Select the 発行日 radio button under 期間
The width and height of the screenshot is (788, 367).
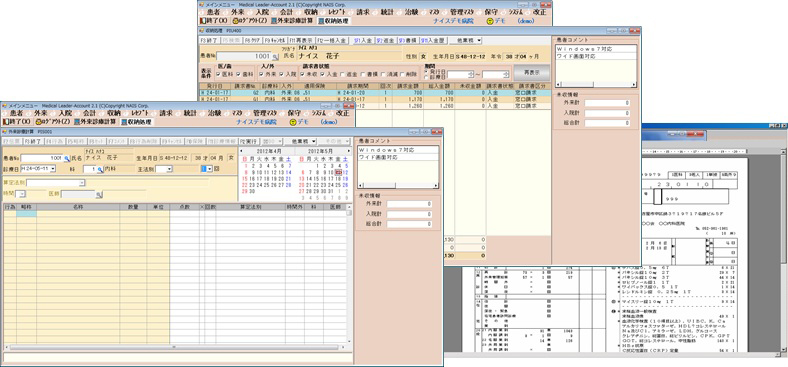click(427, 71)
